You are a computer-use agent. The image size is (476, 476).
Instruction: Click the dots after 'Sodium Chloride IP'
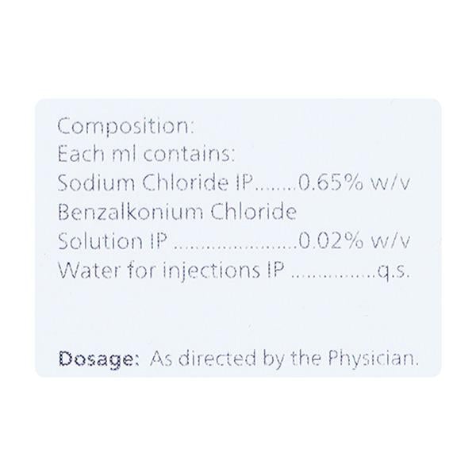tap(274, 186)
